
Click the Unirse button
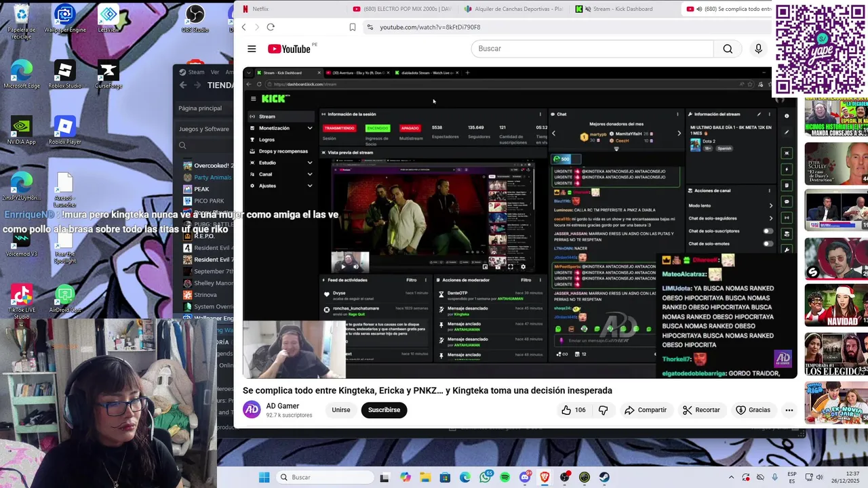pos(341,410)
